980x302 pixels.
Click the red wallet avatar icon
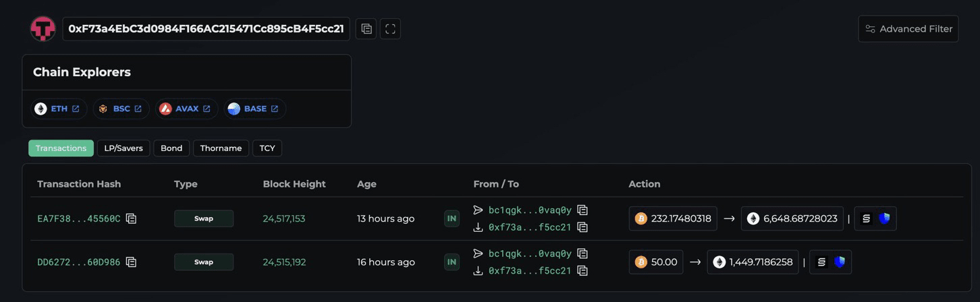43,29
